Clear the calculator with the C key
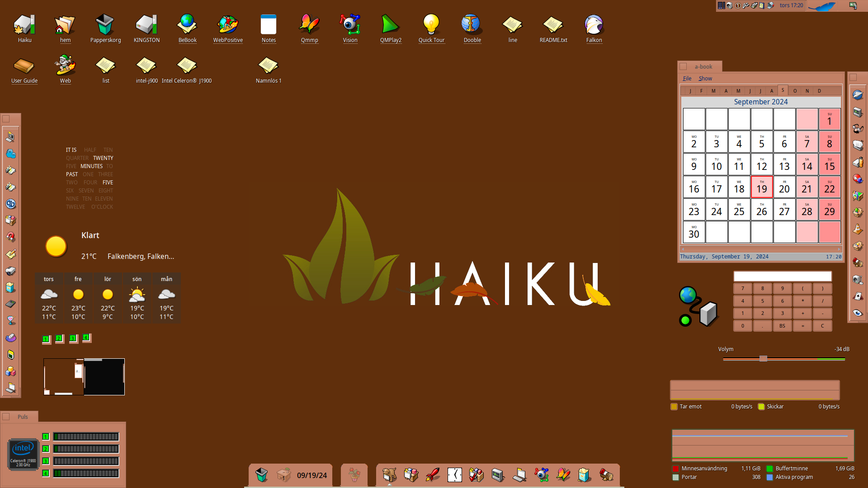This screenshot has width=868, height=488. 823,326
